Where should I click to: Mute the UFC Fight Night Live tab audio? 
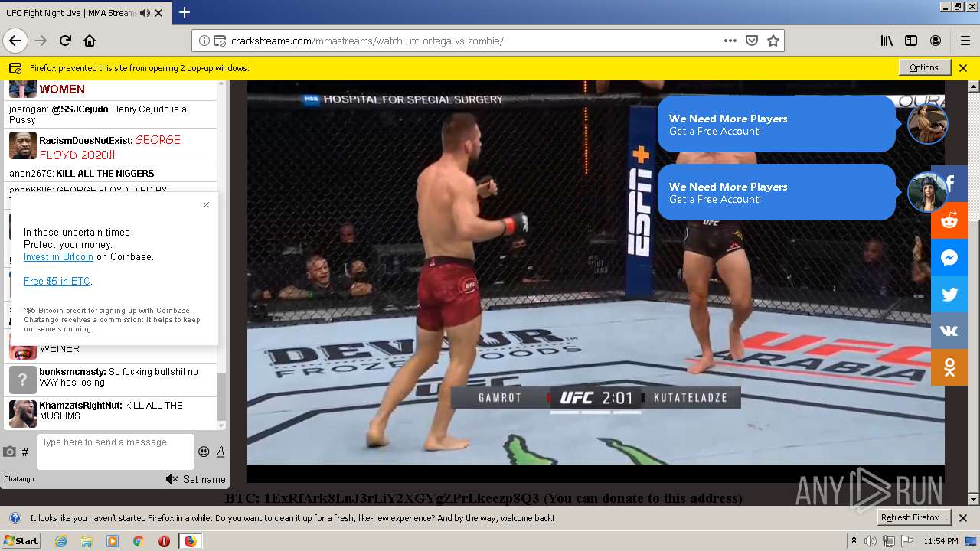pyautogui.click(x=145, y=13)
